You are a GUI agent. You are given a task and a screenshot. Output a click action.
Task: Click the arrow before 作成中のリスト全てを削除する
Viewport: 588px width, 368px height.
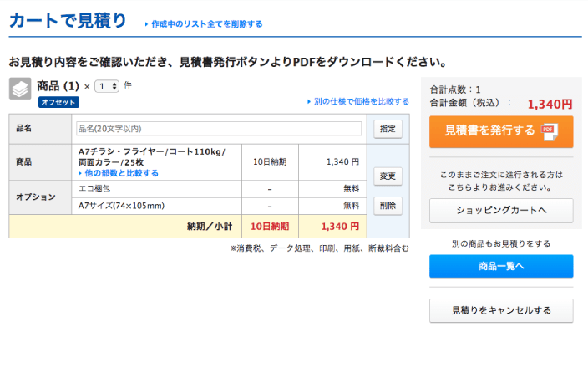(x=147, y=24)
